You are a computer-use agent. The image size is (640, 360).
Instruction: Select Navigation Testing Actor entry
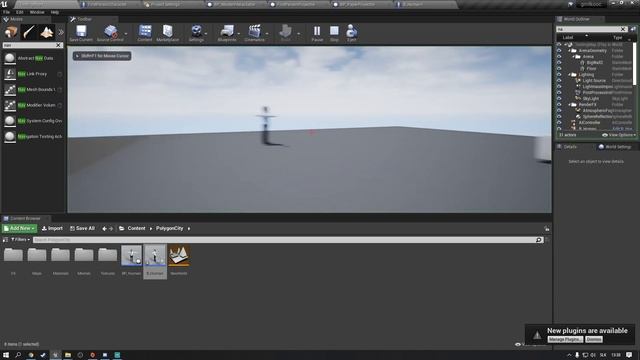33,136
